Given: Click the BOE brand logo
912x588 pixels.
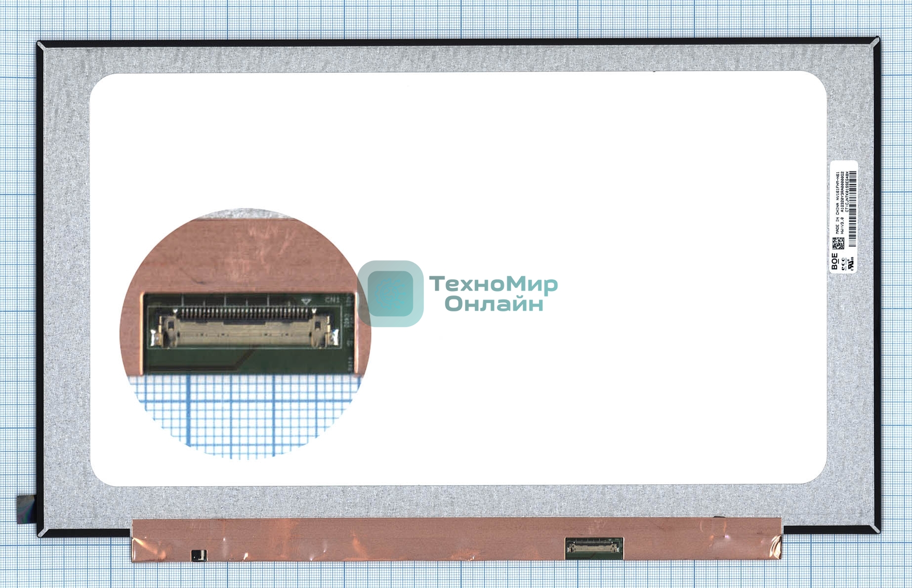Looking at the screenshot, I should (x=834, y=261).
